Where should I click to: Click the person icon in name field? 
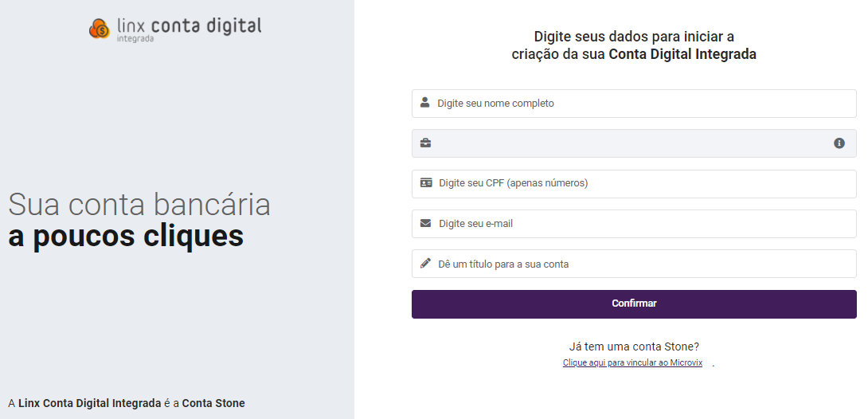425,103
